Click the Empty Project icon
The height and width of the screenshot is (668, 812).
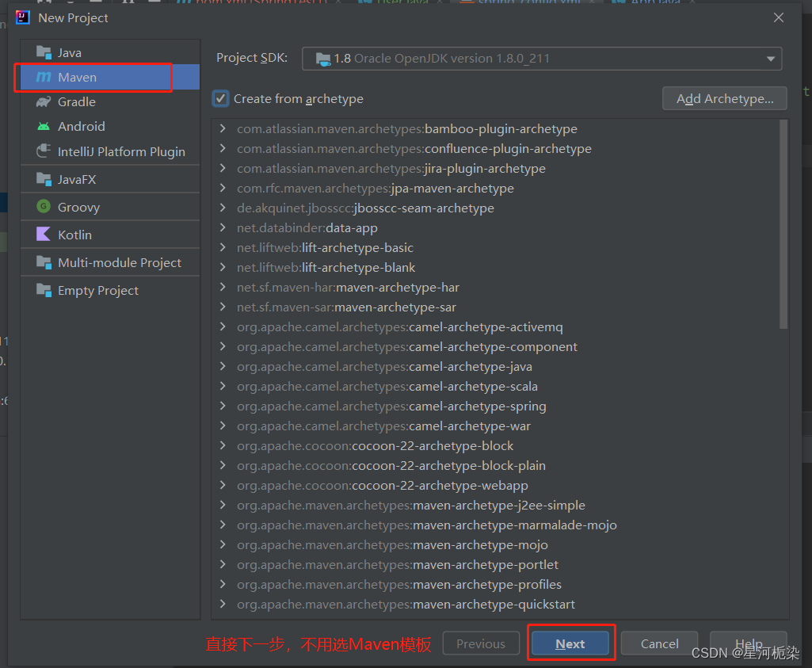coord(44,290)
